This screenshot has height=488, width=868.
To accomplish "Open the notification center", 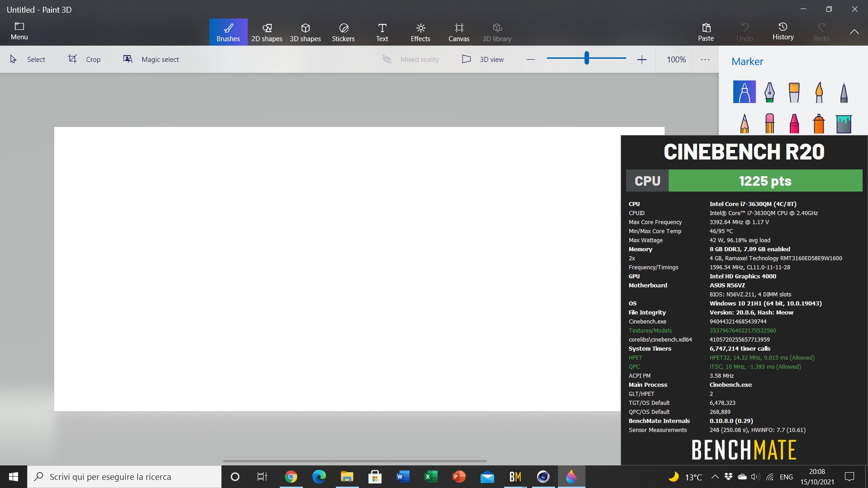I will tap(849, 477).
